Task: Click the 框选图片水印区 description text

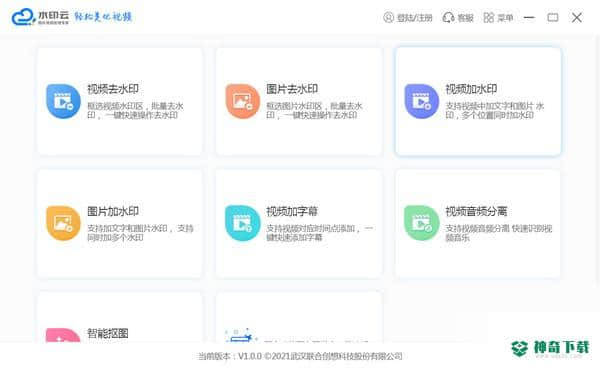Action: click(x=315, y=111)
